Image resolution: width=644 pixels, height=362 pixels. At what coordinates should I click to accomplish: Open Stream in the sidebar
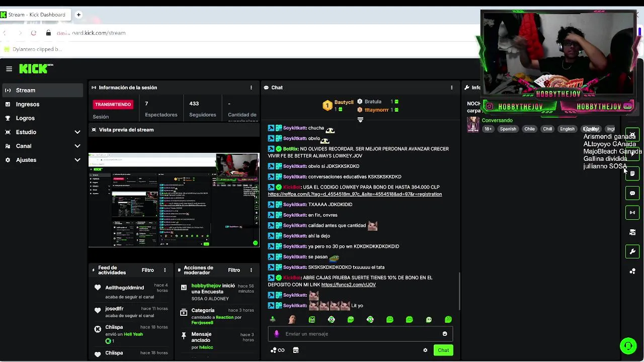pos(42,90)
